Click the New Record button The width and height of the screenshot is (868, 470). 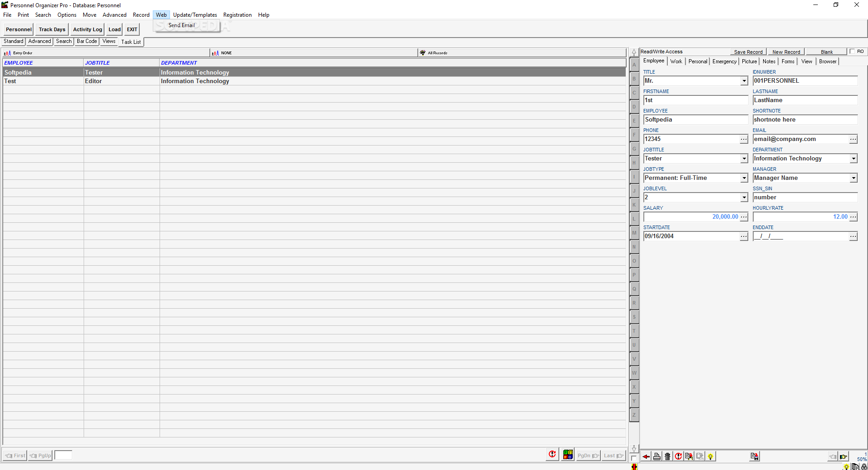(786, 52)
